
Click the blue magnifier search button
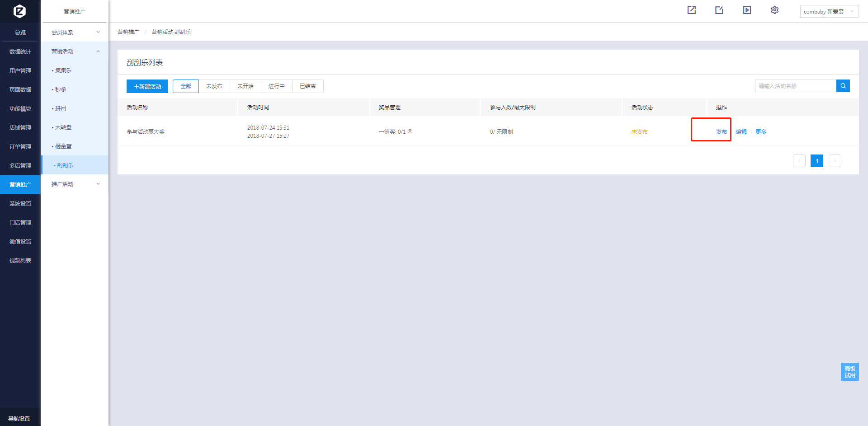point(843,86)
